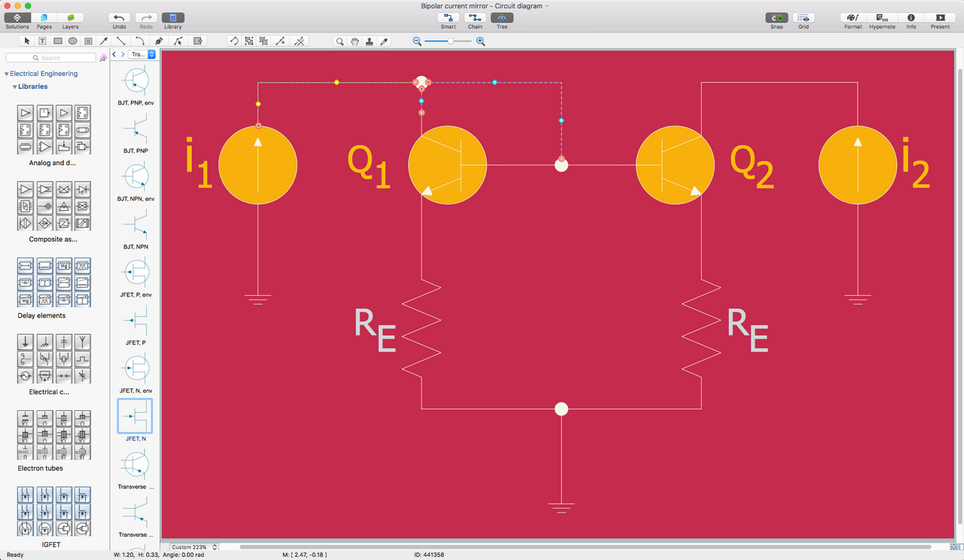Screen dimensions: 964x560
Task: Select the BJT, NPN shape in the library
Action: (134, 227)
